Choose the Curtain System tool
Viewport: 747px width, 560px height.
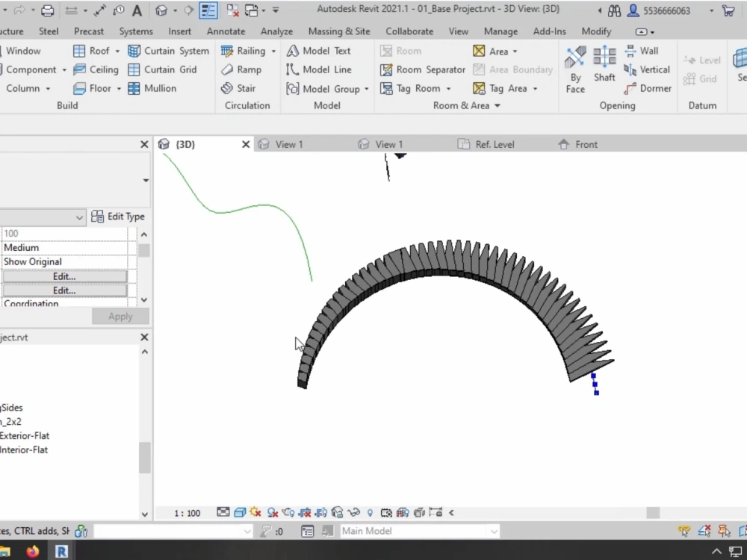point(169,51)
